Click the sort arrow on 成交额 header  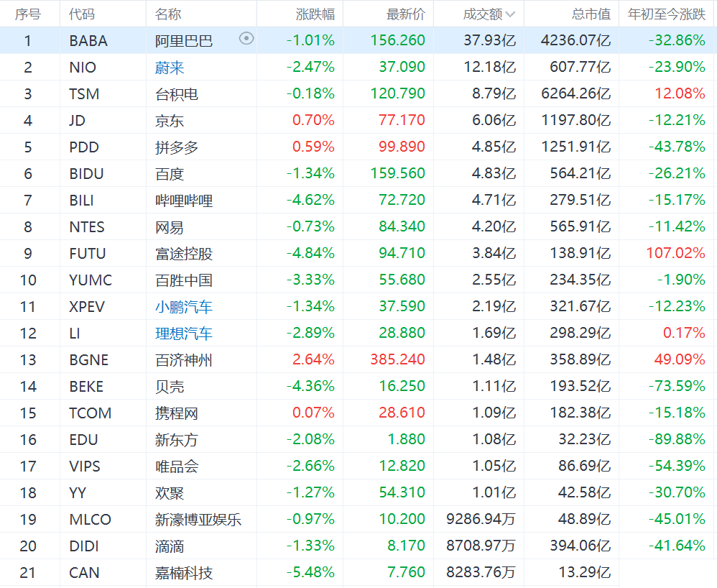[510, 14]
